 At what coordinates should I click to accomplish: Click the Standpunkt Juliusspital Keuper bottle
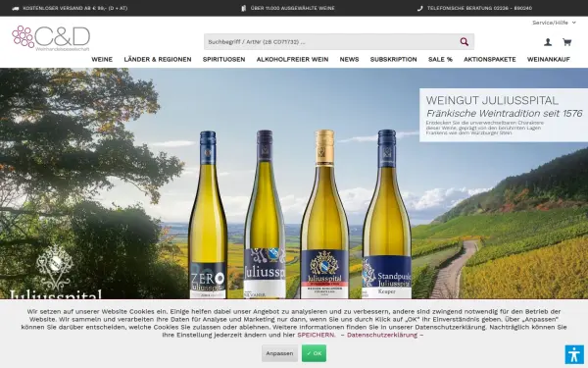click(387, 214)
